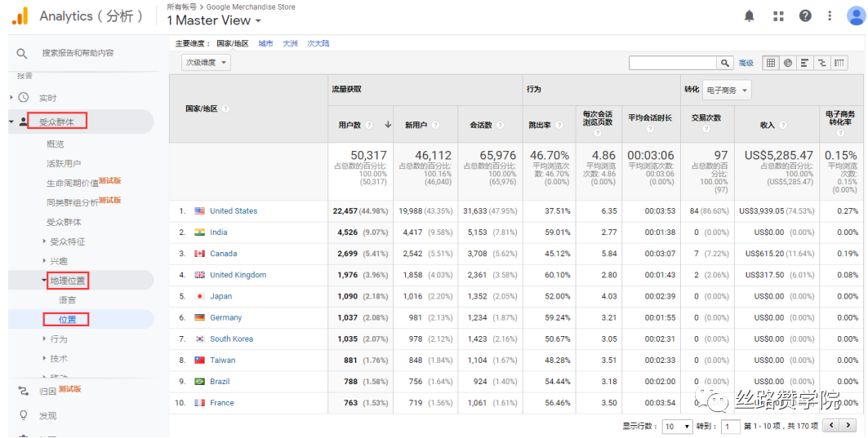Click the 转到 page number field
The width and height of the screenshot is (868, 438).
pos(731,427)
